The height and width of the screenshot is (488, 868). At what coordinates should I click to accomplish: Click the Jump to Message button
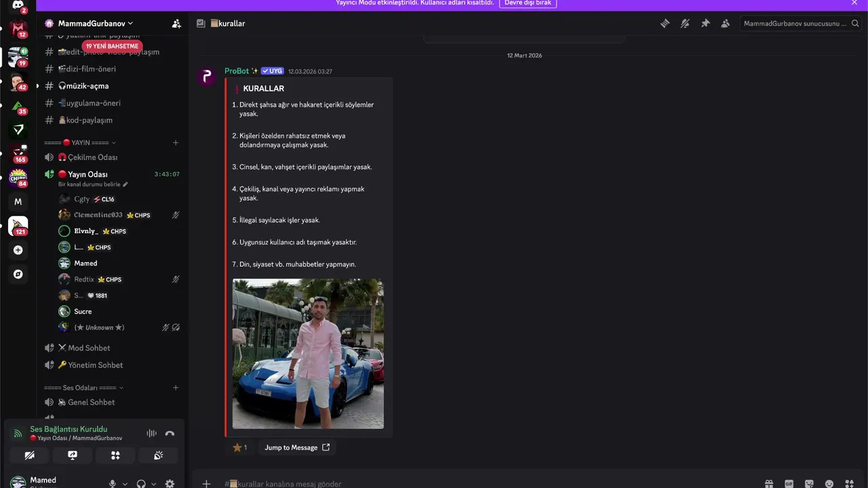click(297, 447)
